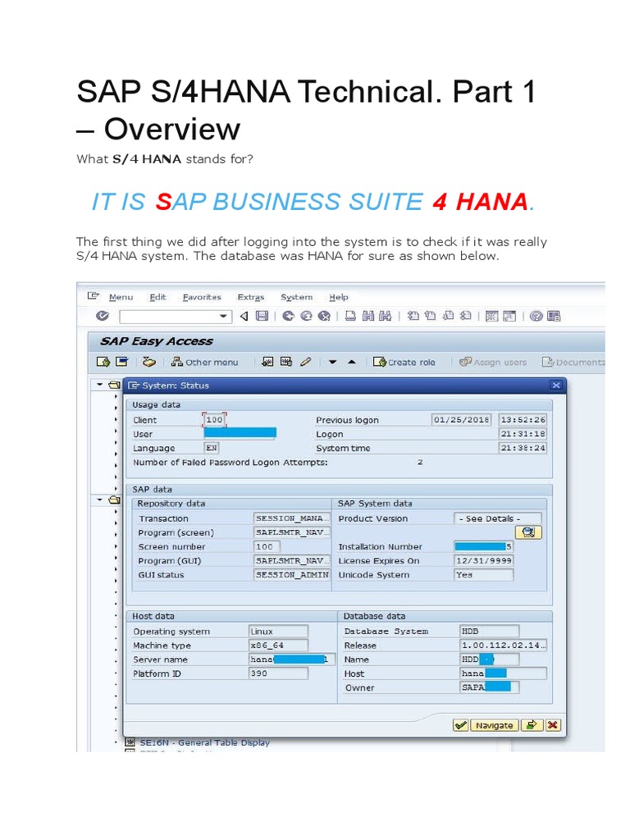Click arrow icon right of Navigate button
Viewport: 630px width, 840px height.
pyautogui.click(x=532, y=725)
